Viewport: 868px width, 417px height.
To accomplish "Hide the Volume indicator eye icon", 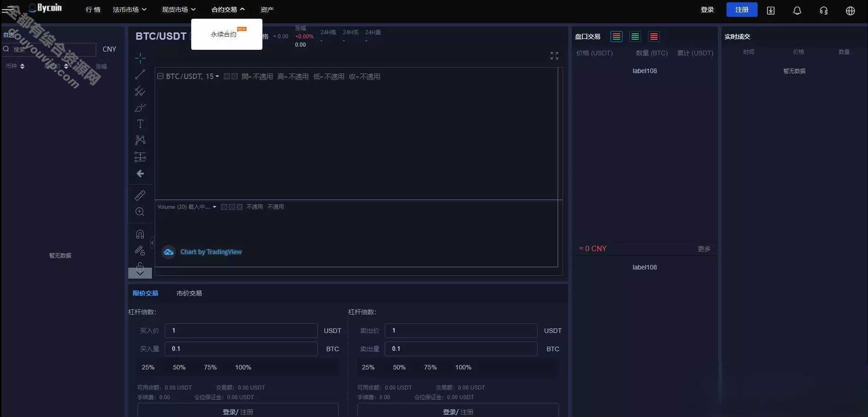I will (x=224, y=207).
